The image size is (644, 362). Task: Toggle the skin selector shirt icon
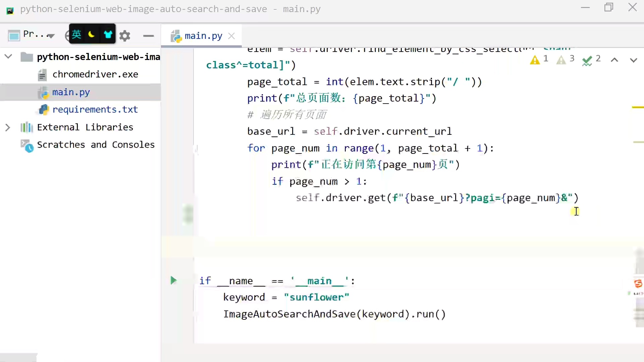(x=108, y=34)
